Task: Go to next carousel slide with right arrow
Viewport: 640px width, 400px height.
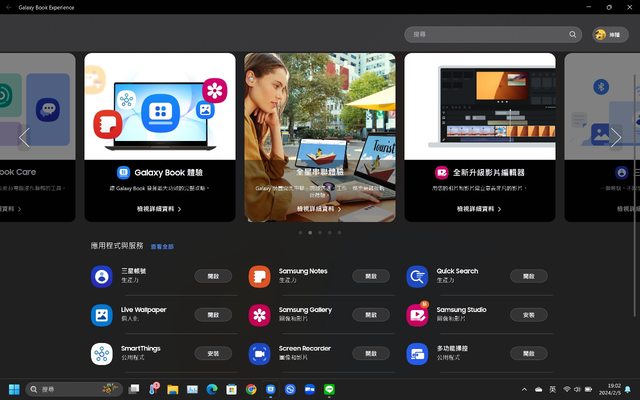Action: pos(615,138)
